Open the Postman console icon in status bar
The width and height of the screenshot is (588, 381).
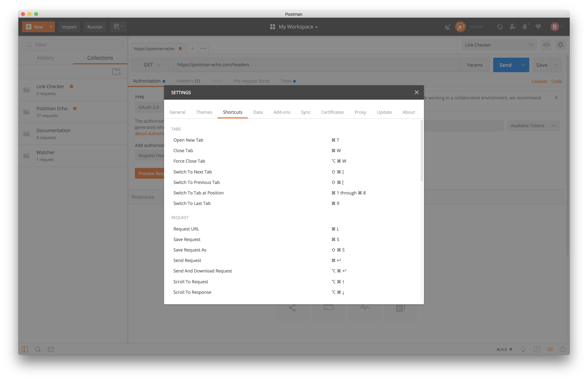51,349
